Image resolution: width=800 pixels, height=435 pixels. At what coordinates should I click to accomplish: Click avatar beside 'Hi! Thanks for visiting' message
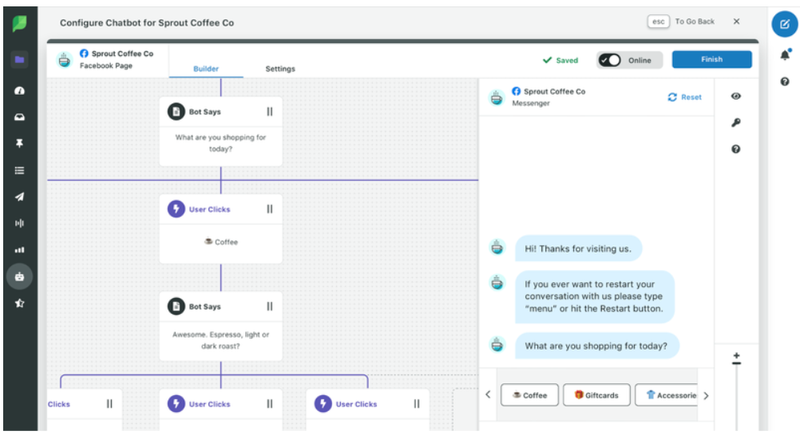497,248
